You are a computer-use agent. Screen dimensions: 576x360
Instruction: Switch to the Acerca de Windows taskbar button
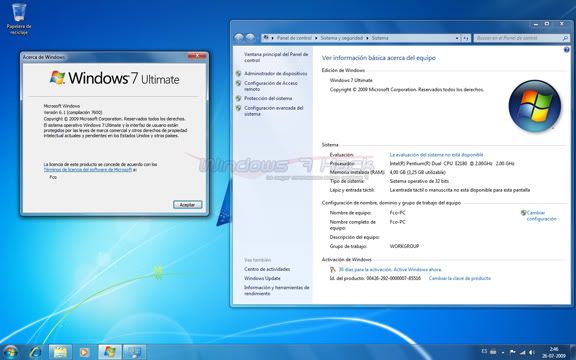pos(109,353)
